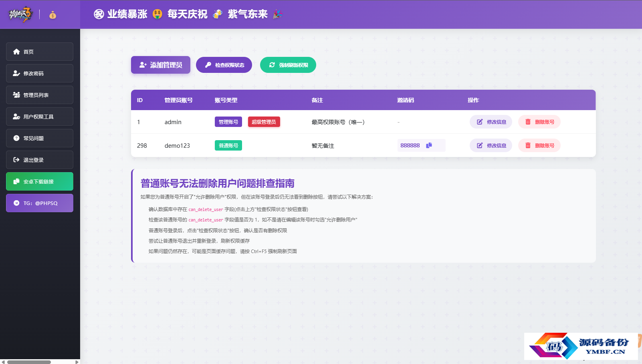
Task: Click the 管理账号 badge in admin row
Action: click(228, 122)
